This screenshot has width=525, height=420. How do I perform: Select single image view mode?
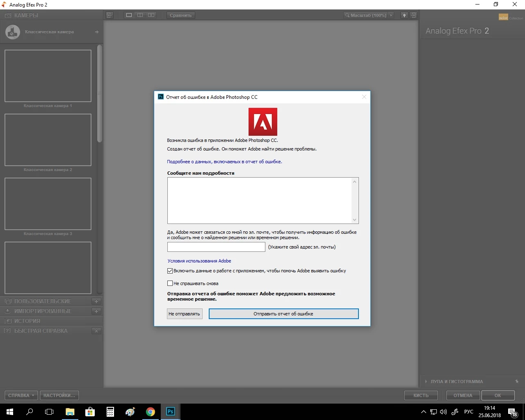pyautogui.click(x=129, y=15)
